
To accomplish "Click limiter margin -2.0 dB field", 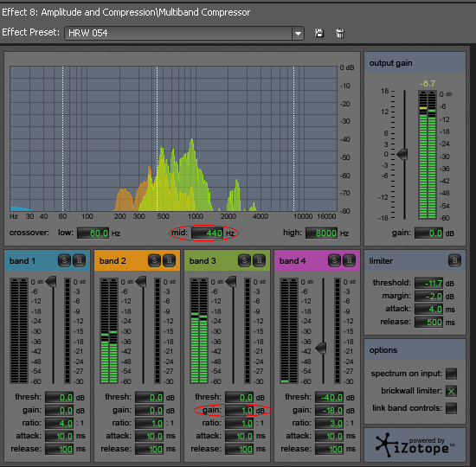I will [x=428, y=296].
